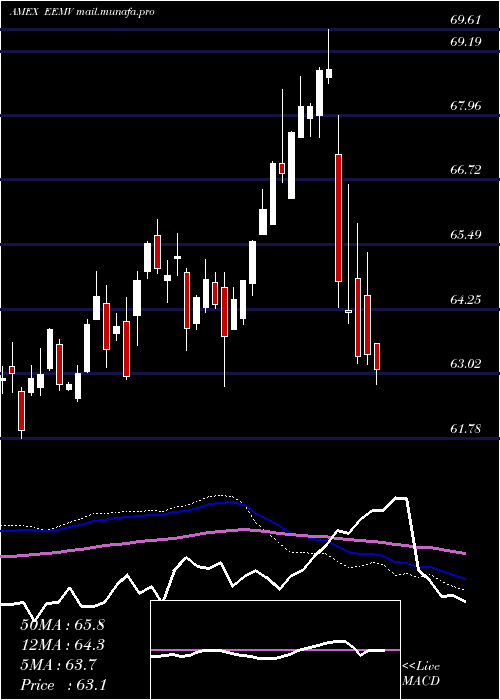Screen dimensions: 500x700
Task: Click the 61.78 price level label
Action: point(466,429)
